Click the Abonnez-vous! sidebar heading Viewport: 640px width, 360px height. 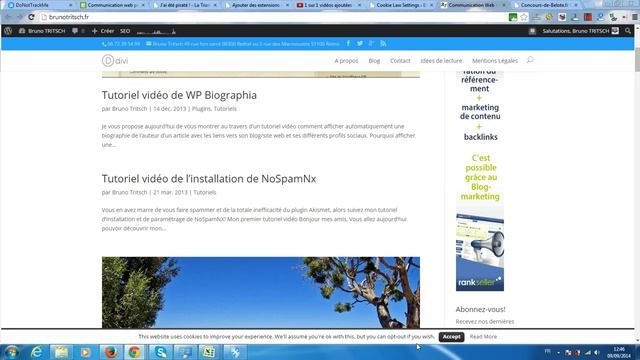point(480,309)
